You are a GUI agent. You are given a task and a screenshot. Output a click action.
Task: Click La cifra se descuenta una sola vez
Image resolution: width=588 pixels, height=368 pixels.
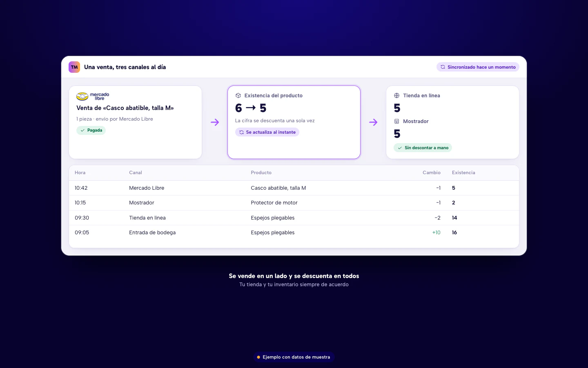coord(275,121)
